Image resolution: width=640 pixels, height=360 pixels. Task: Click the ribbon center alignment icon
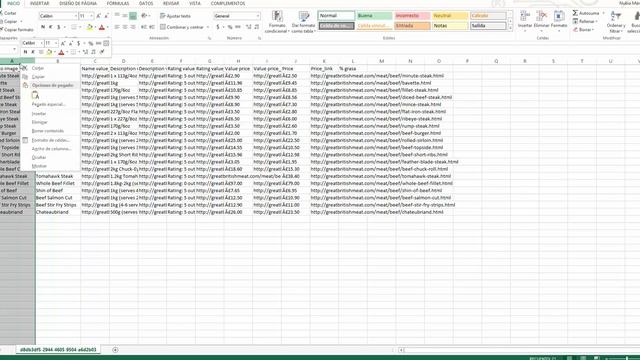(x=125, y=27)
